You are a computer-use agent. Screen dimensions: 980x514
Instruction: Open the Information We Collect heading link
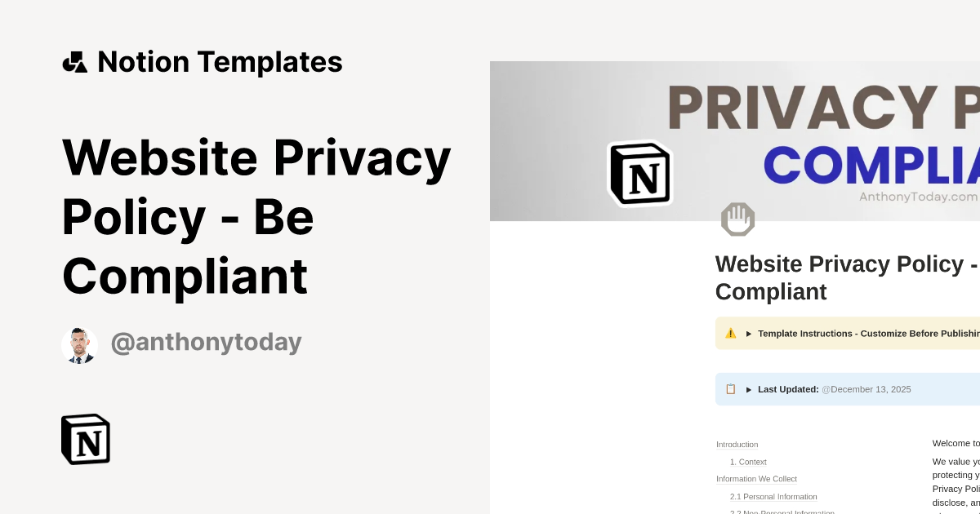pos(756,479)
